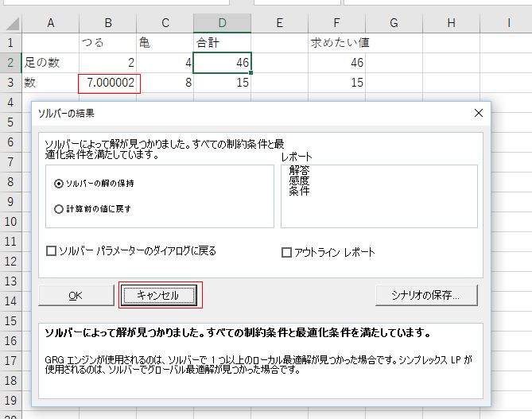Select 計算前の値に戻す radio option
The height and width of the screenshot is (419, 532).
pyautogui.click(x=59, y=208)
